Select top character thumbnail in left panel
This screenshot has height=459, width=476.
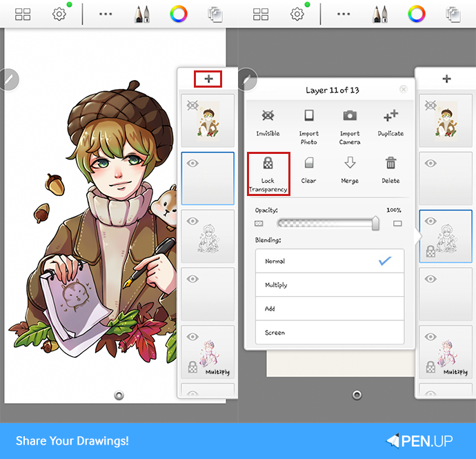click(208, 121)
